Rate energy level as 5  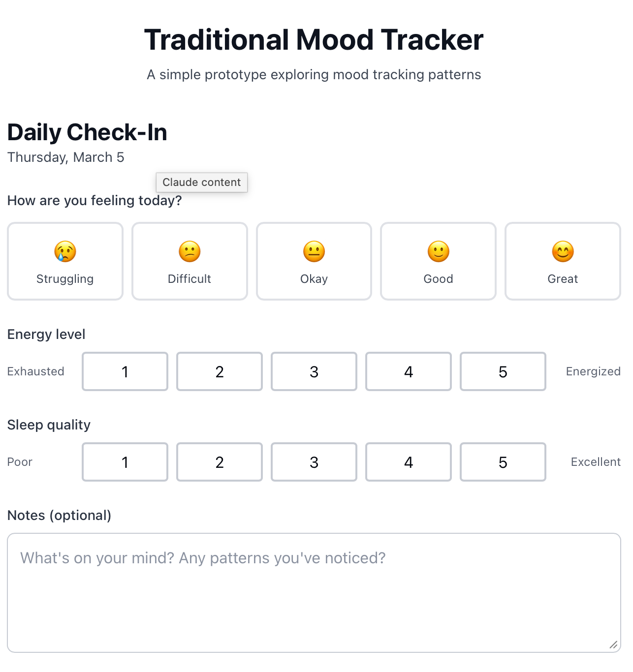[503, 371]
